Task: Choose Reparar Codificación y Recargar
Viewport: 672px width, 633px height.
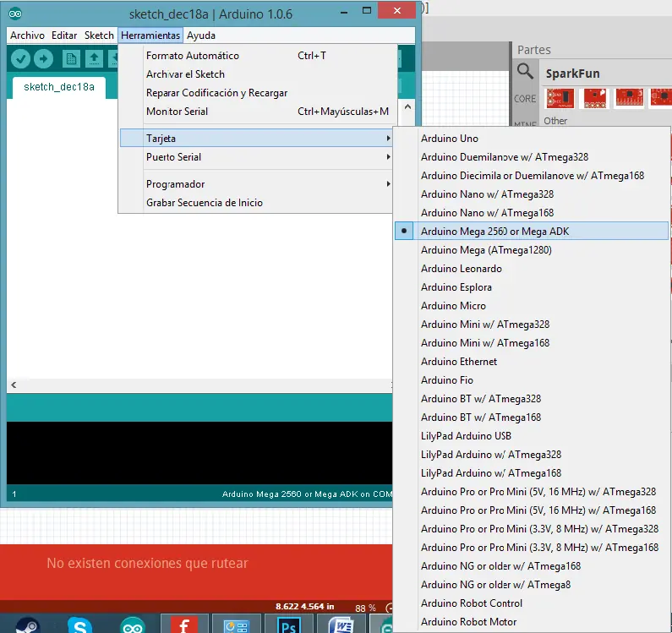Action: [x=256, y=93]
